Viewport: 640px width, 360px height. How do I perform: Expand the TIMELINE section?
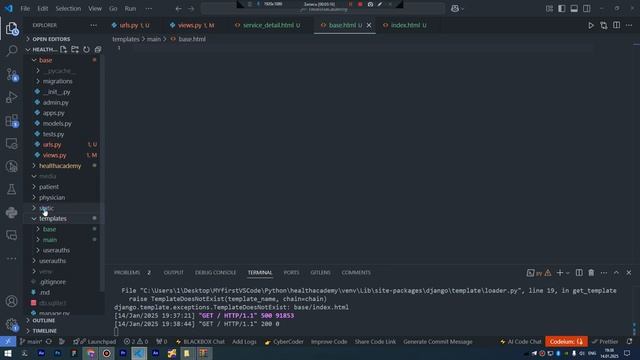pyautogui.click(x=44, y=331)
